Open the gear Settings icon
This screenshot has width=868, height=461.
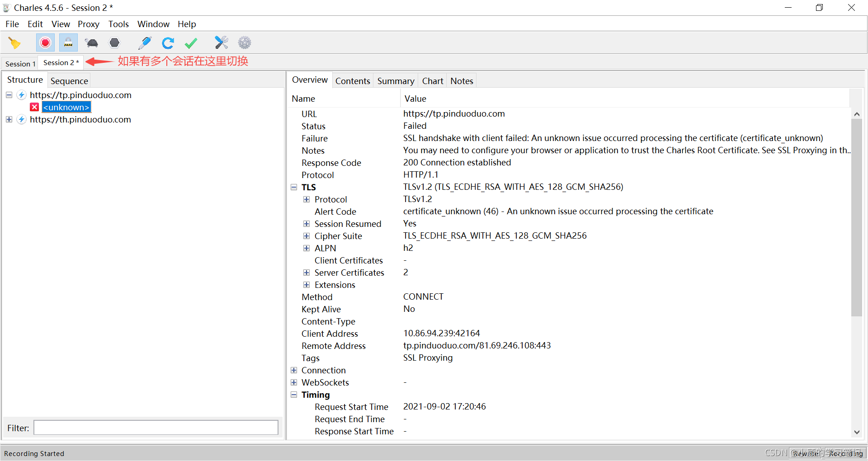pyautogui.click(x=245, y=43)
